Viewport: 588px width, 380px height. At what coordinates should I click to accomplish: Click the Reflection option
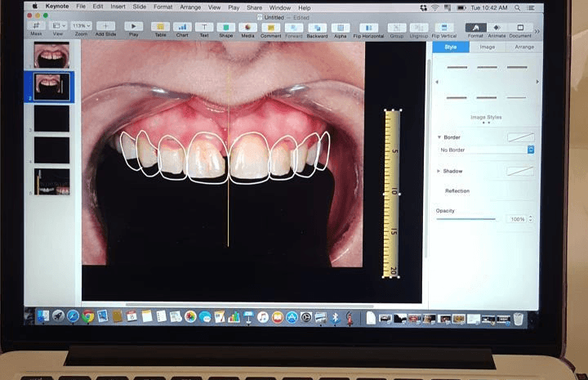[x=457, y=191]
